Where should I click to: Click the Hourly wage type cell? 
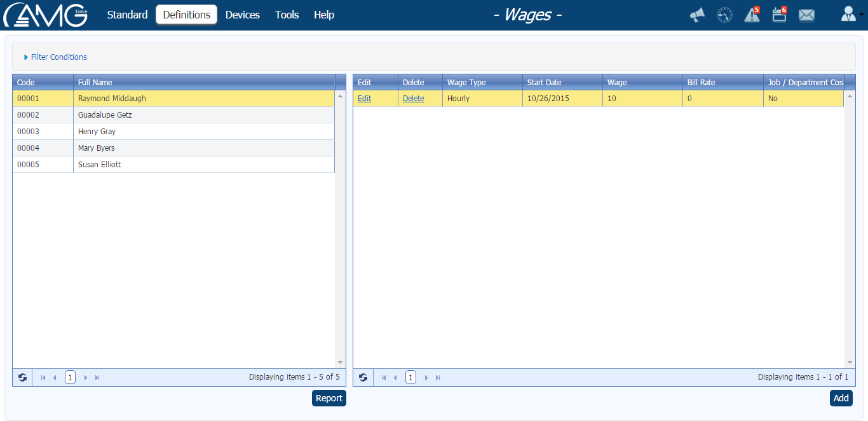click(482, 99)
